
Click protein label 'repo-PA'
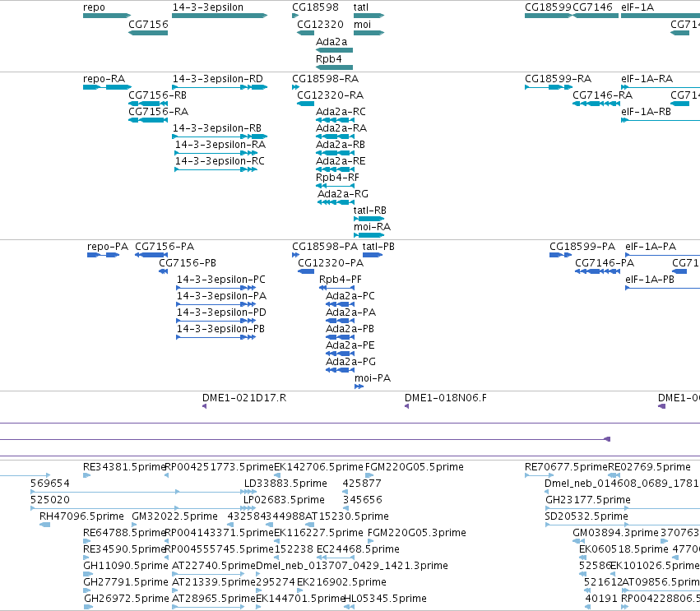[108, 247]
